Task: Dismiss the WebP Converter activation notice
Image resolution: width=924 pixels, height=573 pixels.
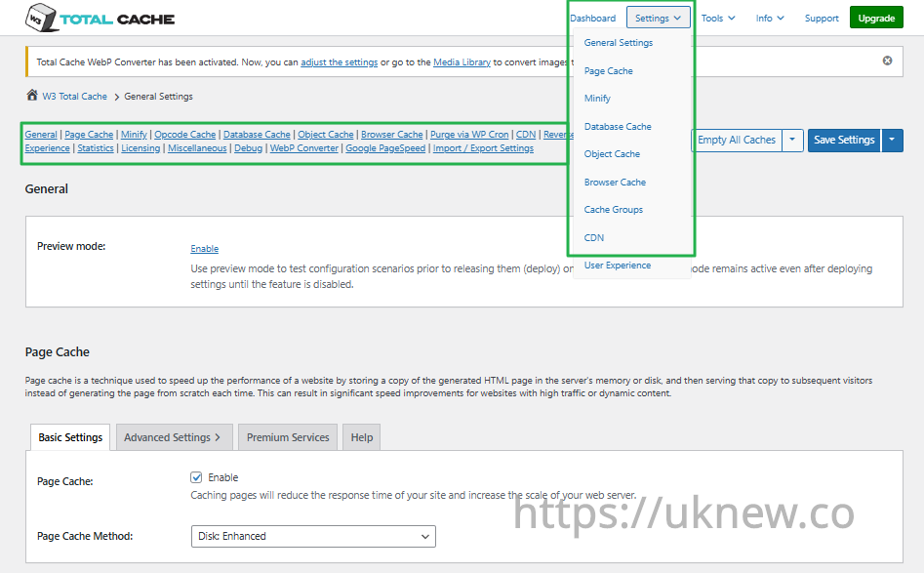Action: [887, 61]
